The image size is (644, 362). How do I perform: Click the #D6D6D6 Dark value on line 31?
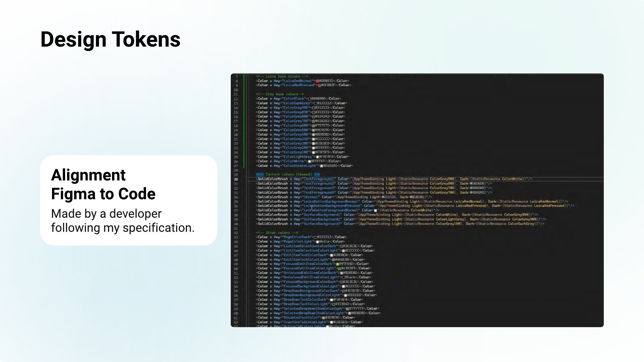point(478,184)
